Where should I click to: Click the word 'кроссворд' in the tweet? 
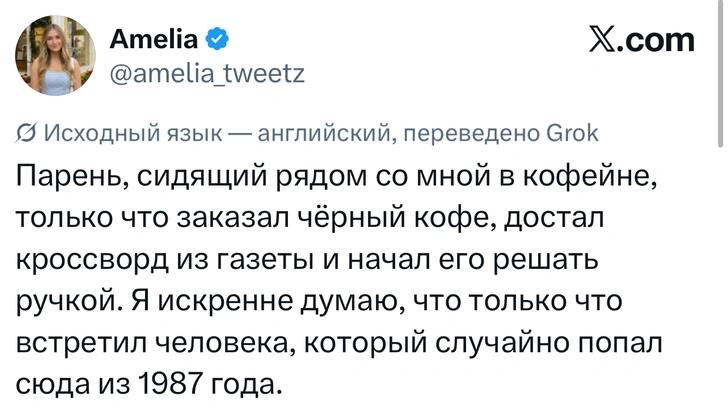pos(92,261)
